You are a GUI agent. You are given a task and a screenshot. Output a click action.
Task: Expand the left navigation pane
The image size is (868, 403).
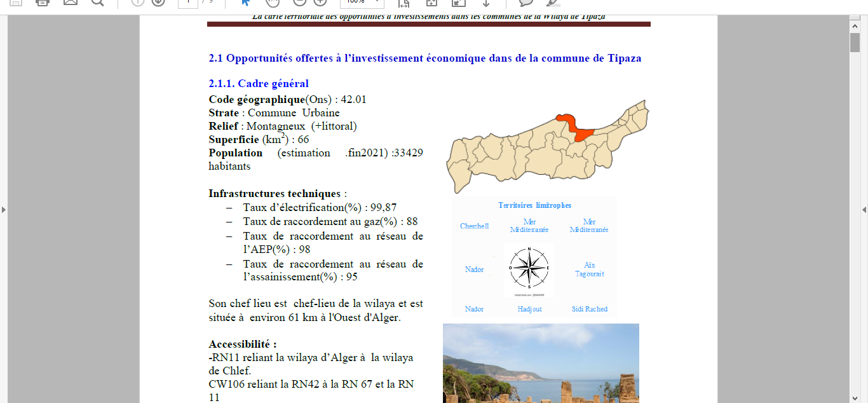point(4,210)
